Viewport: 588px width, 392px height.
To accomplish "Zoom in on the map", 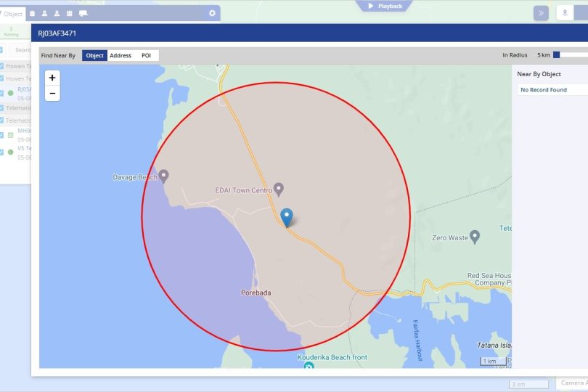I will [52, 78].
